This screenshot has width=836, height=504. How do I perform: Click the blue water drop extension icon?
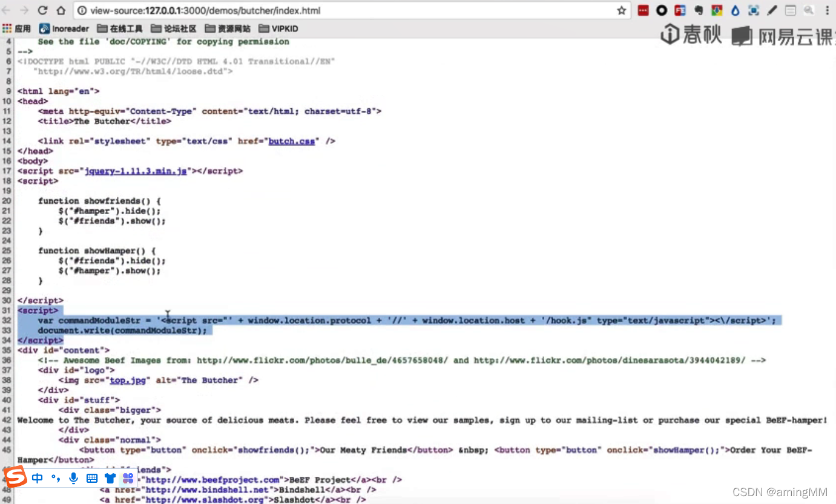[x=735, y=10]
